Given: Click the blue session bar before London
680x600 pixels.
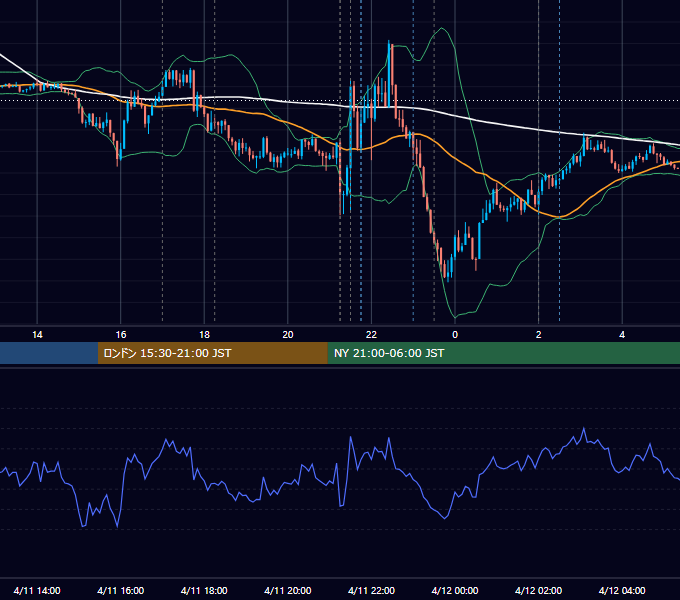Looking at the screenshot, I should [x=49, y=353].
